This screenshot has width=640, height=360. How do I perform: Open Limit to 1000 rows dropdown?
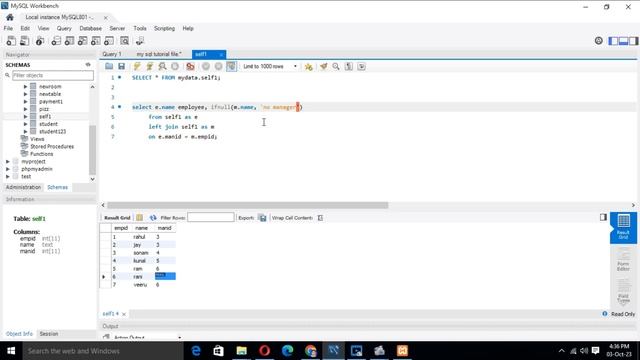click(270, 66)
